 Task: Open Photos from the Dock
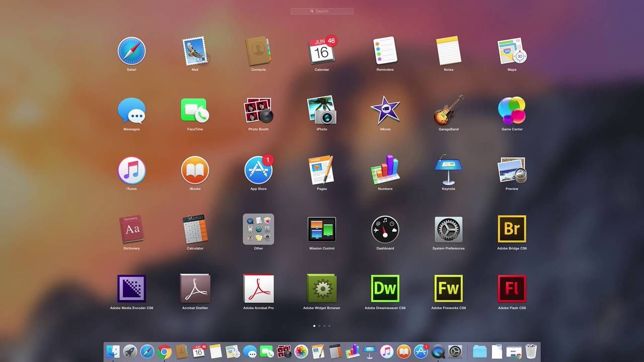pyautogui.click(x=301, y=351)
